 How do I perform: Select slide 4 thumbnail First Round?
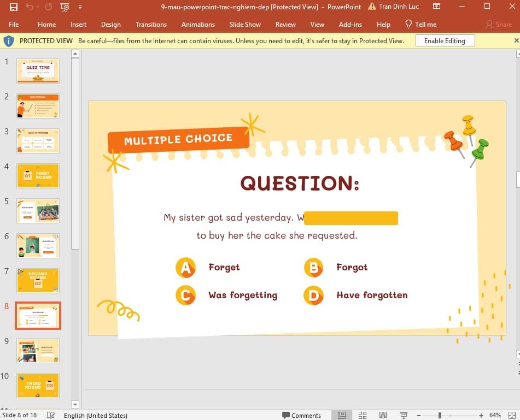[38, 176]
